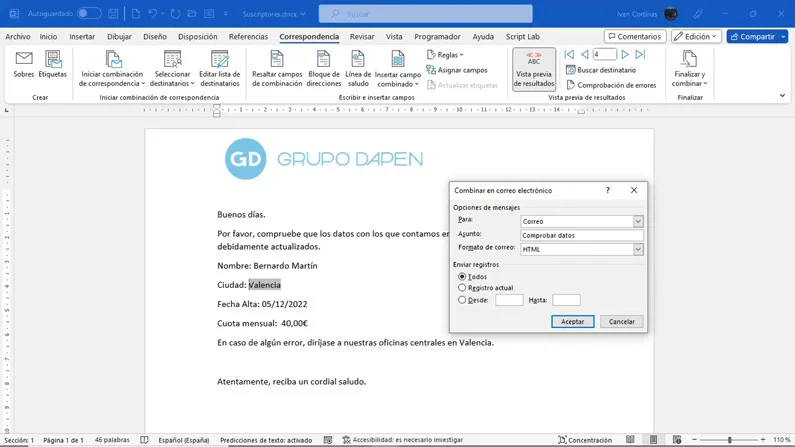Open the Edición mode dropdown
Image resolution: width=795 pixels, height=447 pixels.
pyautogui.click(x=696, y=36)
